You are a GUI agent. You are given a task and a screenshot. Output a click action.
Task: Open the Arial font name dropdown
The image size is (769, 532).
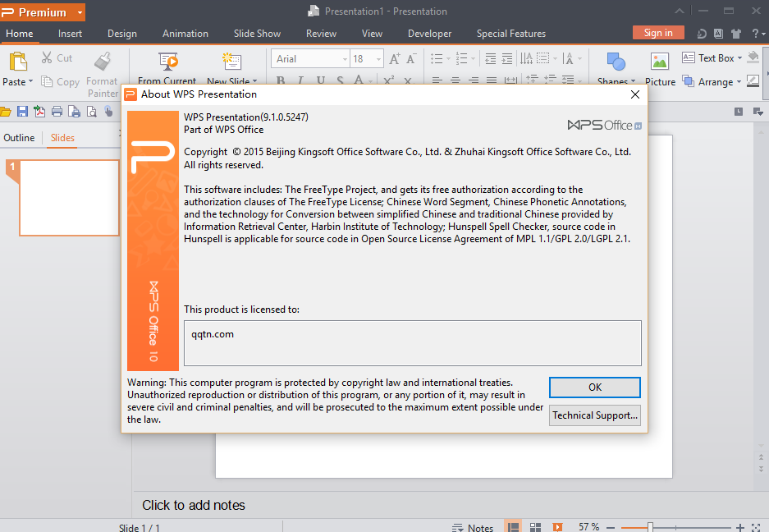coord(345,59)
